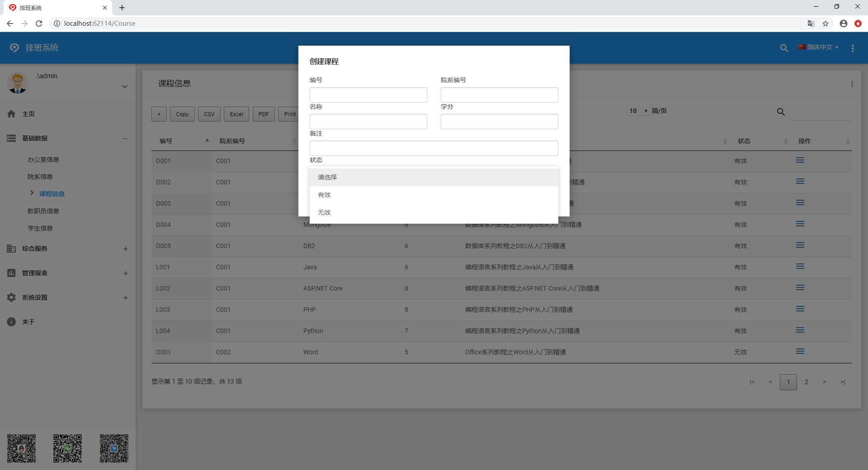Open the course panel options dots
The width and height of the screenshot is (868, 470).
coord(852,84)
